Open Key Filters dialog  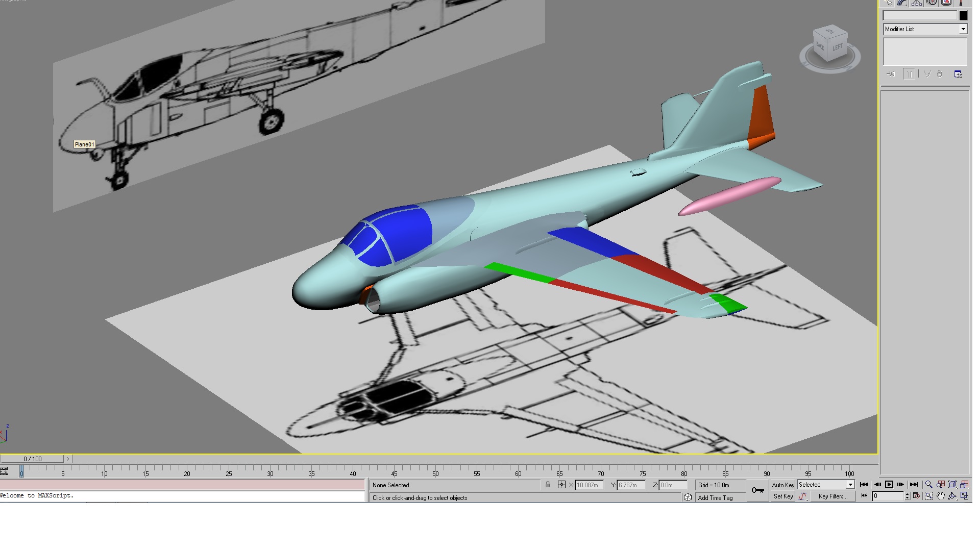(x=833, y=496)
